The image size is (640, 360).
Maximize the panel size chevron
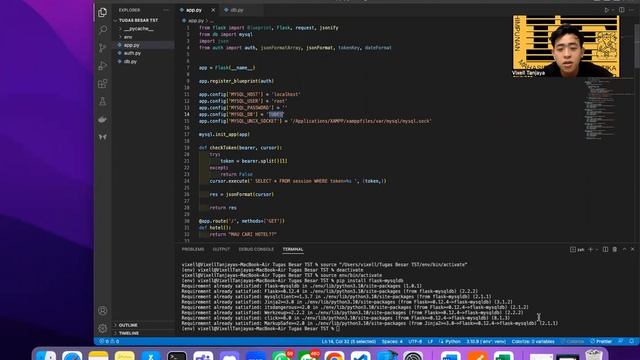click(624, 249)
